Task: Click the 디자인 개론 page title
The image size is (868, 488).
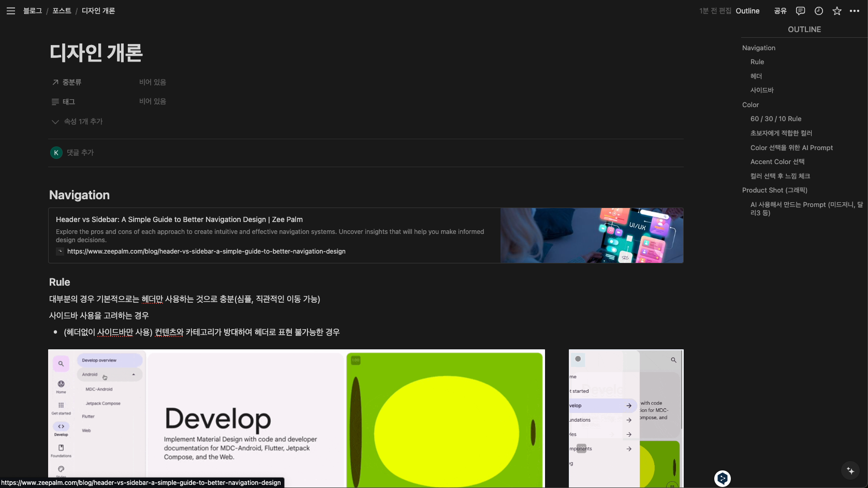Action: click(96, 53)
